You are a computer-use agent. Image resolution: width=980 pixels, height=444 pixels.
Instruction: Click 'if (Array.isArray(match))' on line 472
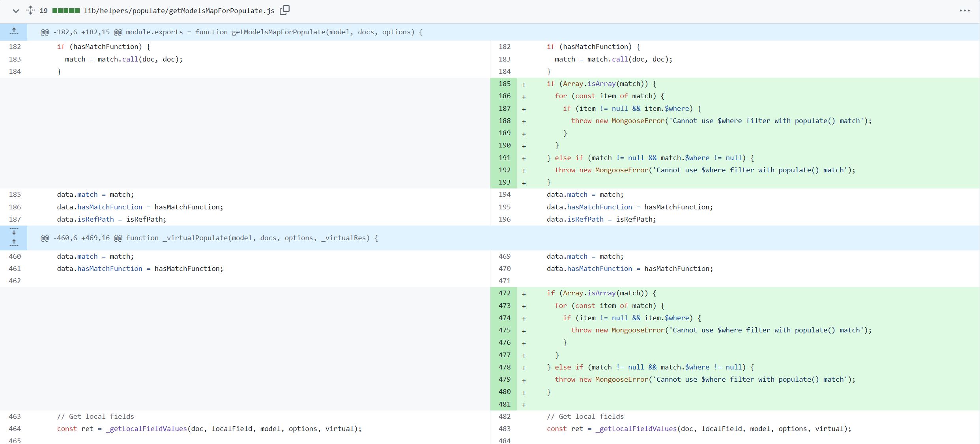(x=602, y=293)
